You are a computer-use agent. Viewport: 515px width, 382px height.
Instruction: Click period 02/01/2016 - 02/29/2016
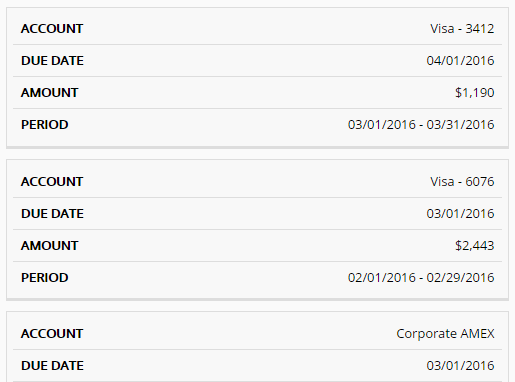421,278
